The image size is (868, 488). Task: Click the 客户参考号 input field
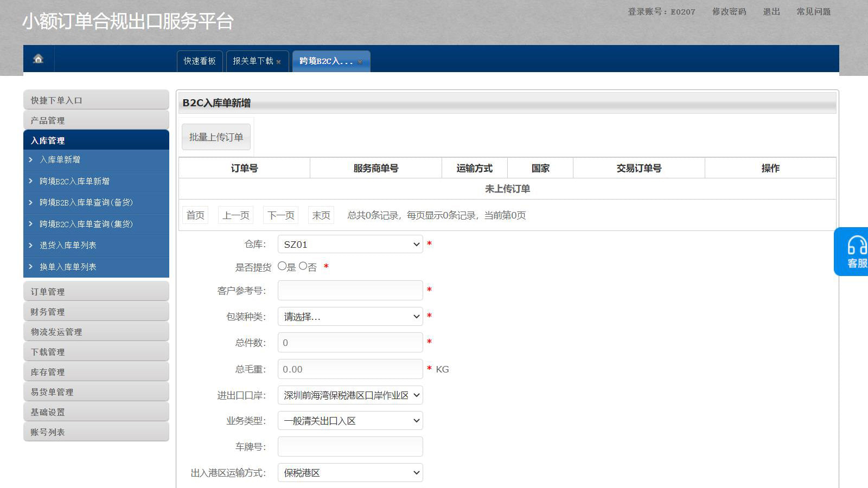coord(350,291)
